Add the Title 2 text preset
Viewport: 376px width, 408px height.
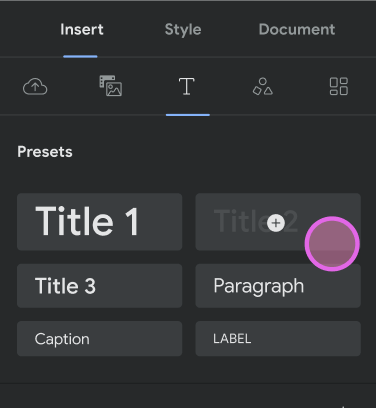coord(278,222)
